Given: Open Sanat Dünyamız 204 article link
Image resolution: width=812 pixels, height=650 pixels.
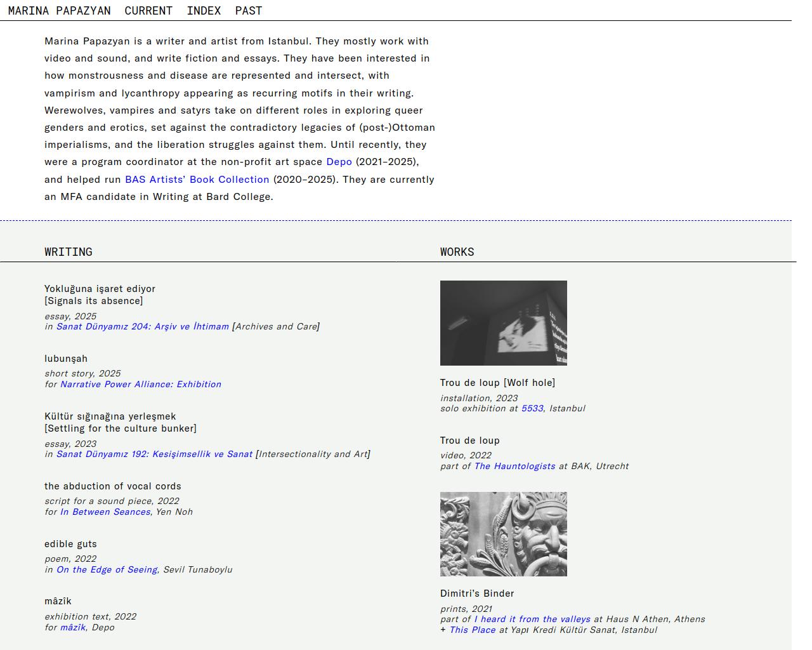Looking at the screenshot, I should tap(142, 327).
